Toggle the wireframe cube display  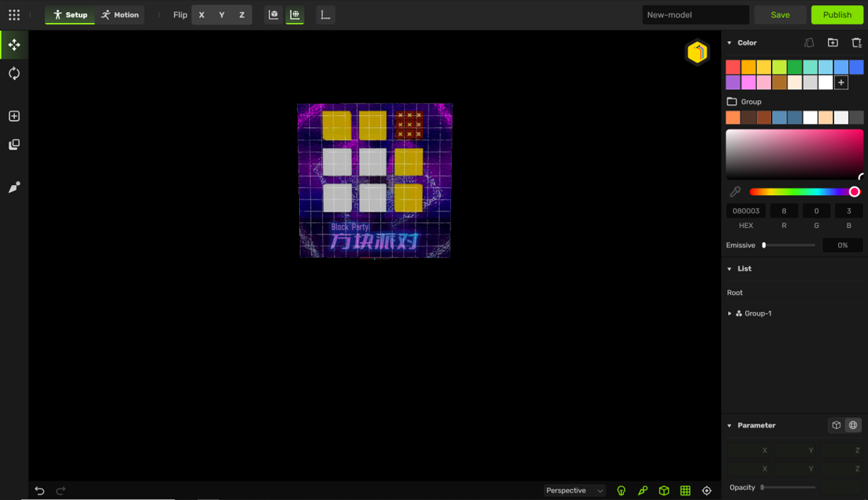pos(664,491)
